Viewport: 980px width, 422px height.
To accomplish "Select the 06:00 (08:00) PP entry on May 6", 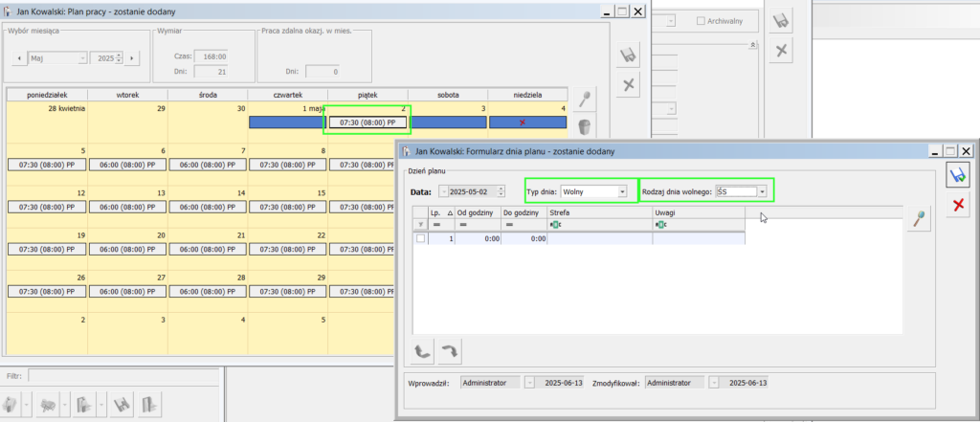I will (x=127, y=165).
